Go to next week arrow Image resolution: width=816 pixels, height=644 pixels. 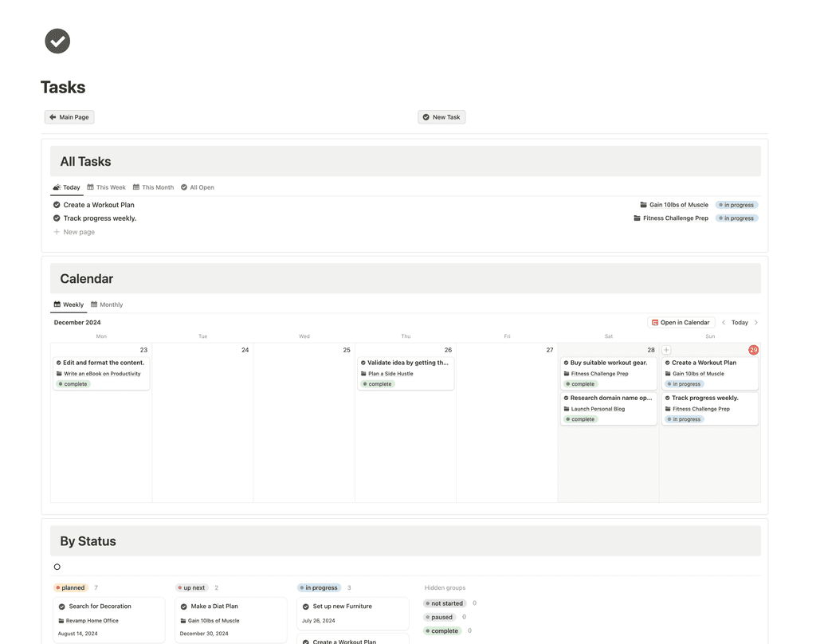pyautogui.click(x=756, y=322)
